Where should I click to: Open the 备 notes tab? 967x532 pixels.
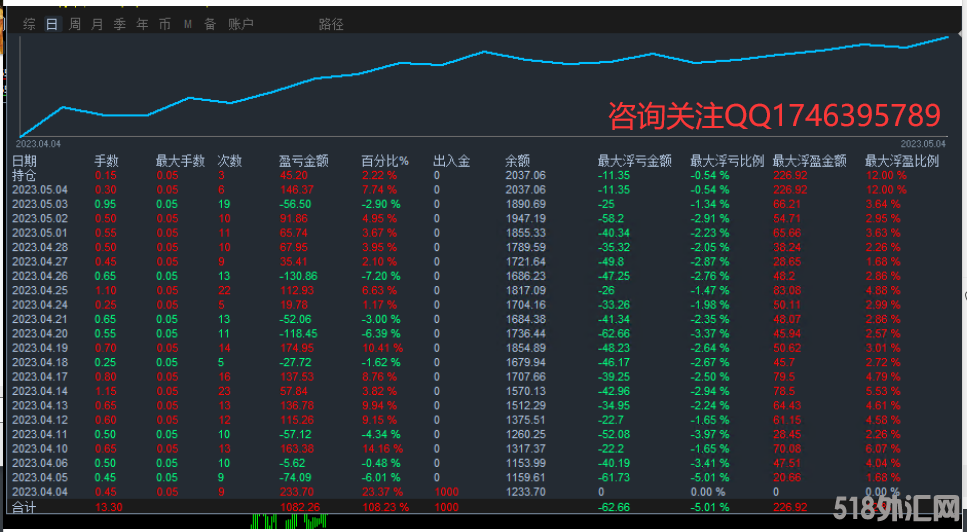(210, 24)
